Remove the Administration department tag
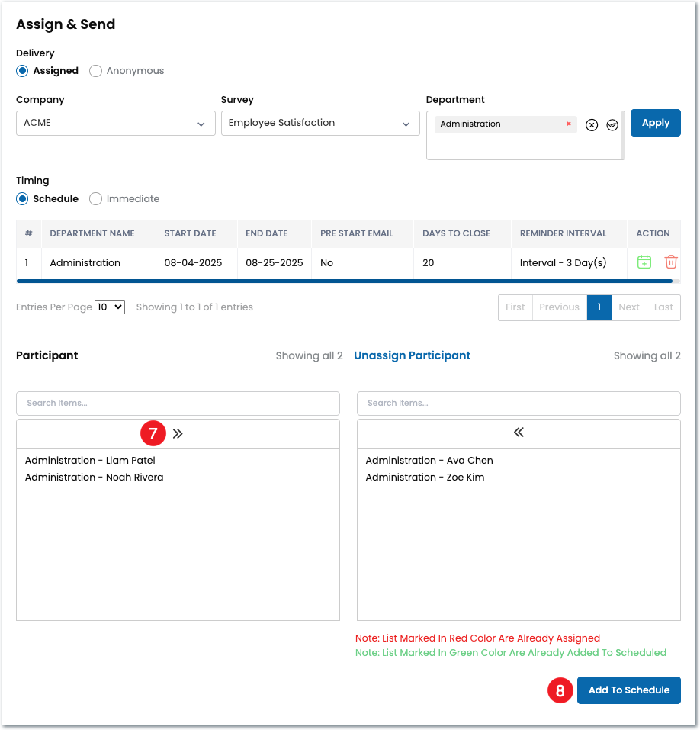This screenshot has height=730, width=700. [x=568, y=124]
